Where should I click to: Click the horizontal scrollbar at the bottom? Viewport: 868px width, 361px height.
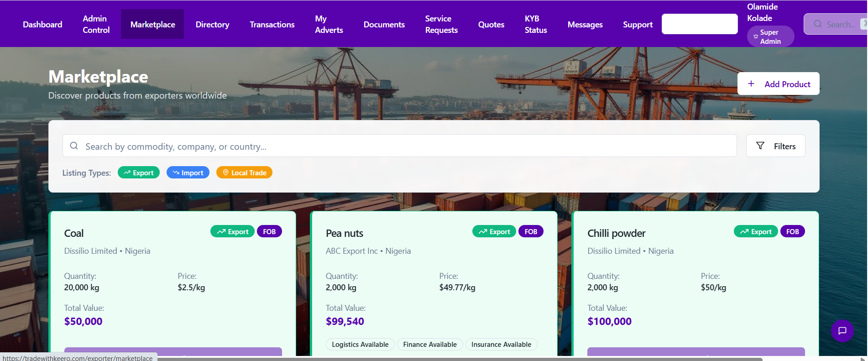pos(456,359)
